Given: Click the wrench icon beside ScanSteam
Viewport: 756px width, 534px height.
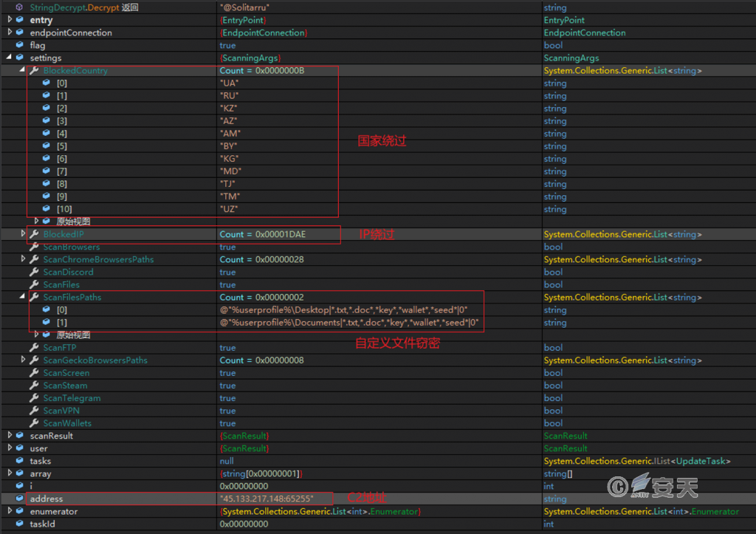Looking at the screenshot, I should click(34, 386).
